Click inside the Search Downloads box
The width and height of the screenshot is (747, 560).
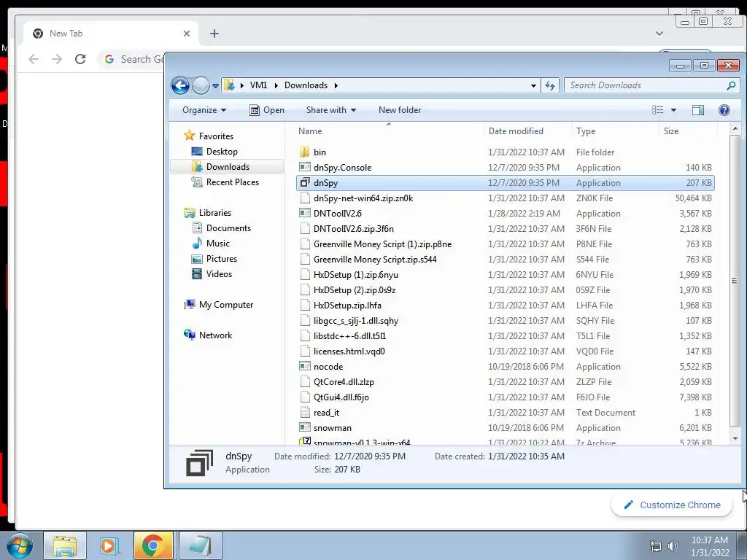[646, 86]
